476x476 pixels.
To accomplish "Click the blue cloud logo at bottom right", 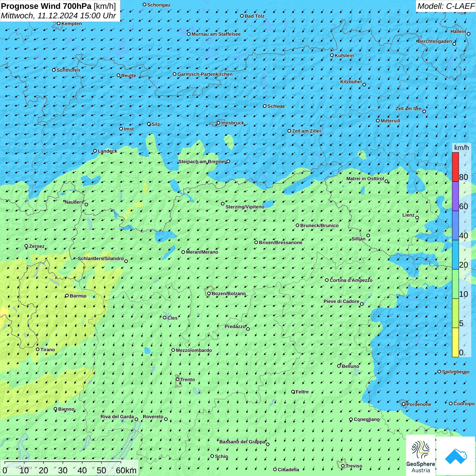I will pos(456,456).
